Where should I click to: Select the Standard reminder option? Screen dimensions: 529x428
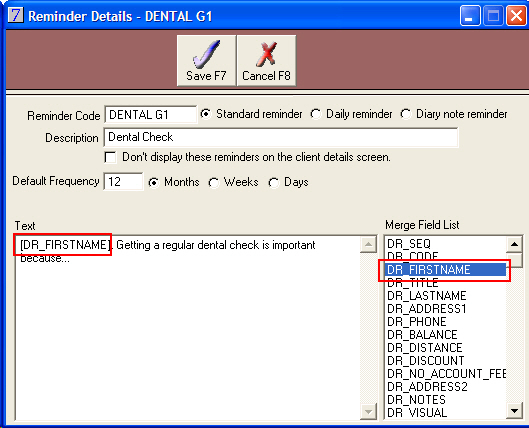coord(205,114)
